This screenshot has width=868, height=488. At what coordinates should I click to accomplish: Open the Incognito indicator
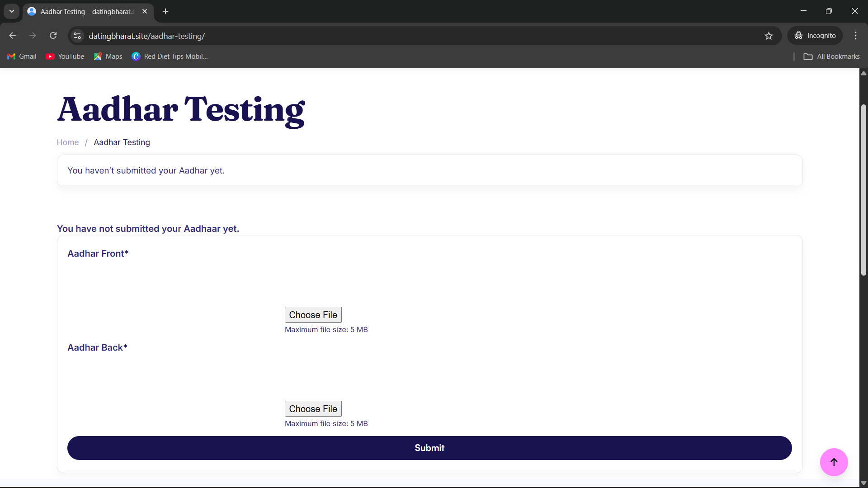coord(815,36)
